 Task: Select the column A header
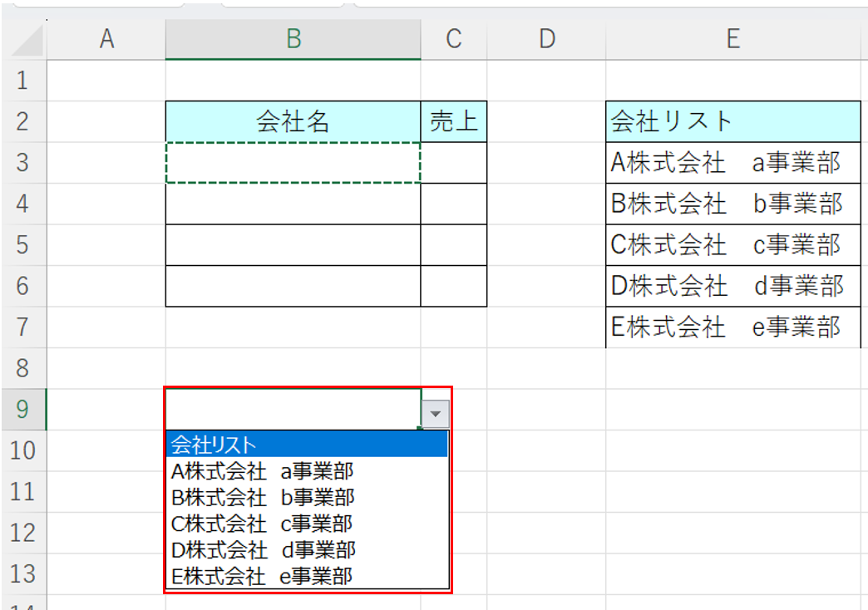tap(106, 39)
